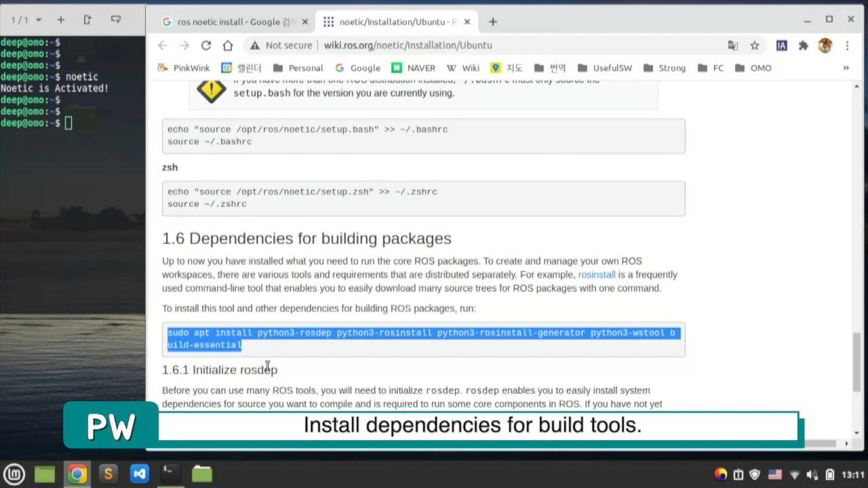Open the green folder icon right of the terminal icon
The height and width of the screenshot is (488, 868).
[202, 474]
